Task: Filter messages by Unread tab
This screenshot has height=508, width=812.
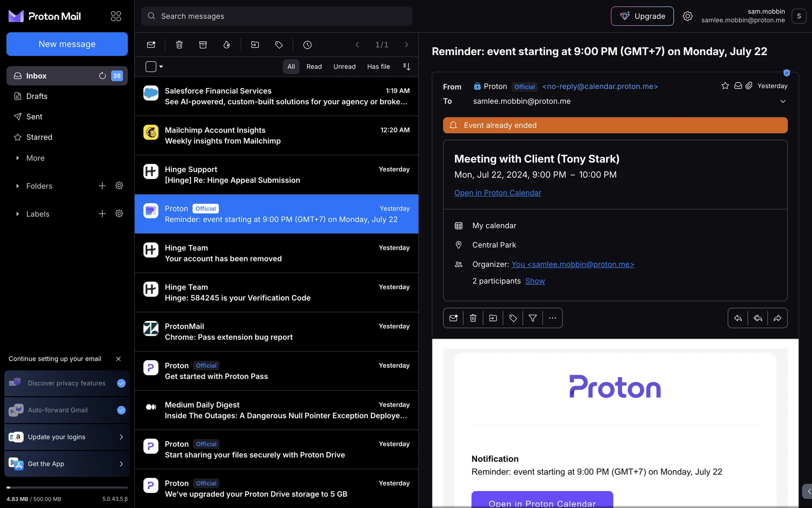Action: (x=344, y=66)
